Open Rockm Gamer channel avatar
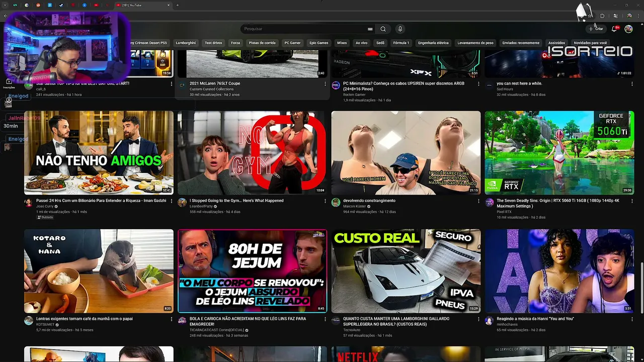The height and width of the screenshot is (362, 644). click(336, 85)
